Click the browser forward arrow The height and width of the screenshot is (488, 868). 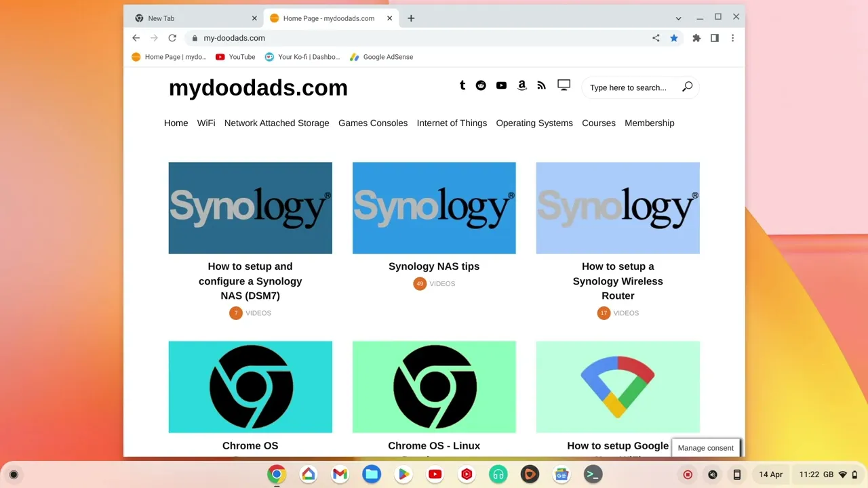point(154,38)
